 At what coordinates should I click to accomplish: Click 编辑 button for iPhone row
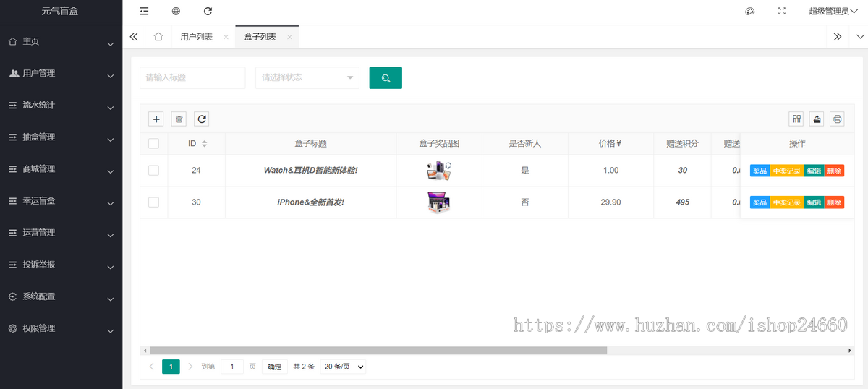(814, 202)
